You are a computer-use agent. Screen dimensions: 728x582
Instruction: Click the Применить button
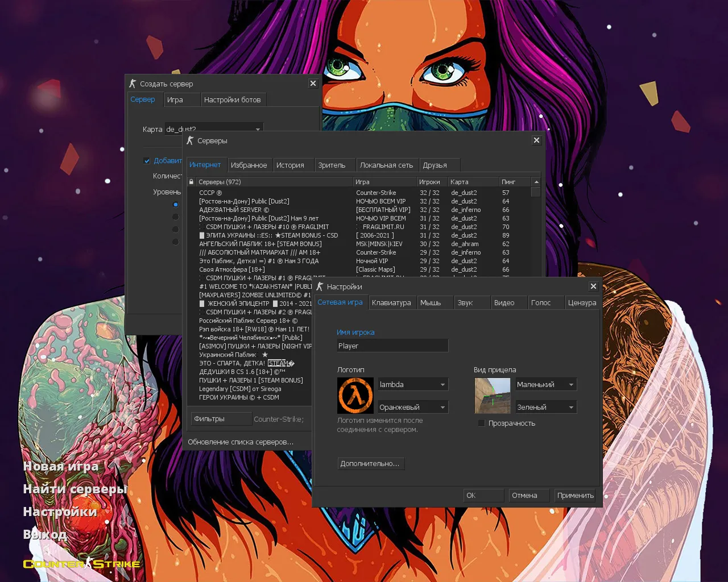(575, 496)
